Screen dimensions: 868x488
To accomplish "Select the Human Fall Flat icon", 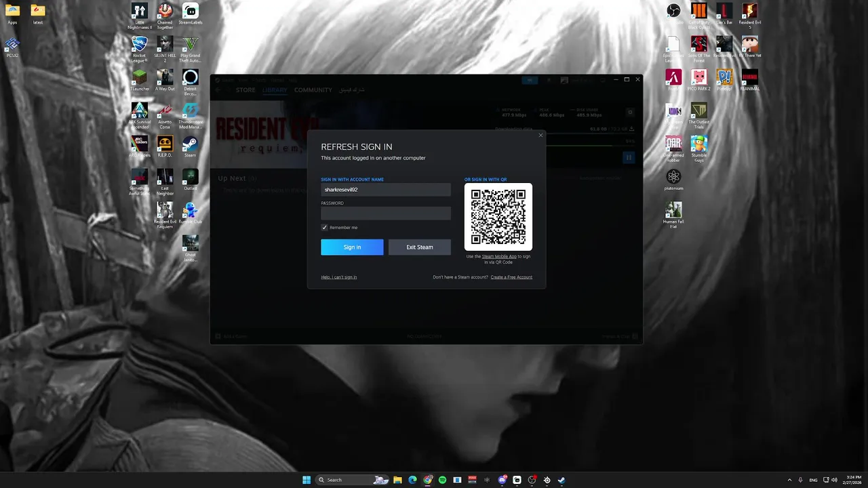I will click(x=673, y=216).
